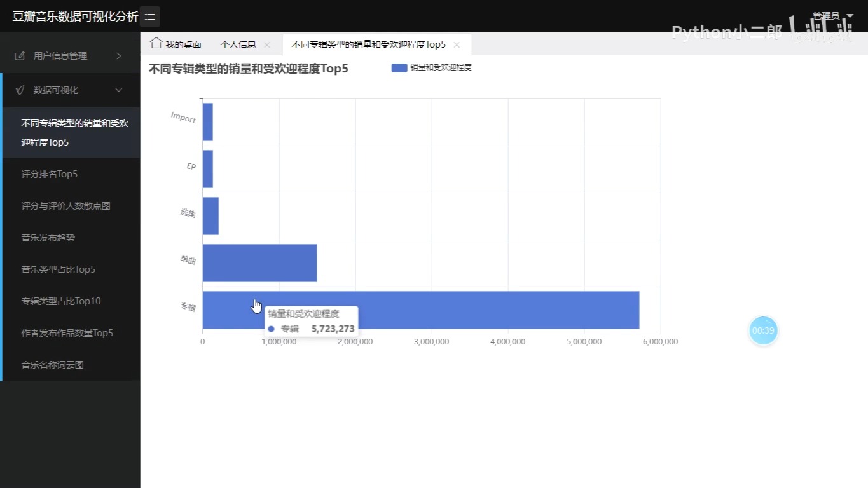The height and width of the screenshot is (488, 868).
Task: Toggle the sidebar with the hamburger icon
Action: (150, 17)
